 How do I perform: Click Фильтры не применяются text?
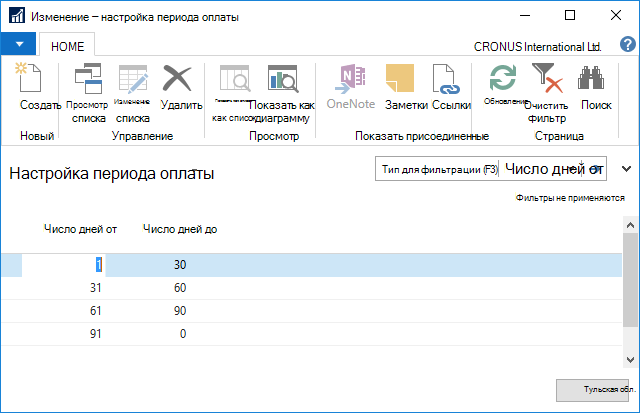(570, 198)
